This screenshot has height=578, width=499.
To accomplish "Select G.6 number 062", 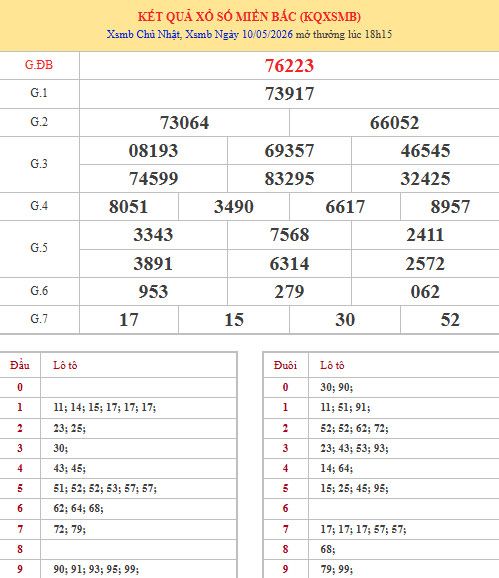I will point(425,292).
